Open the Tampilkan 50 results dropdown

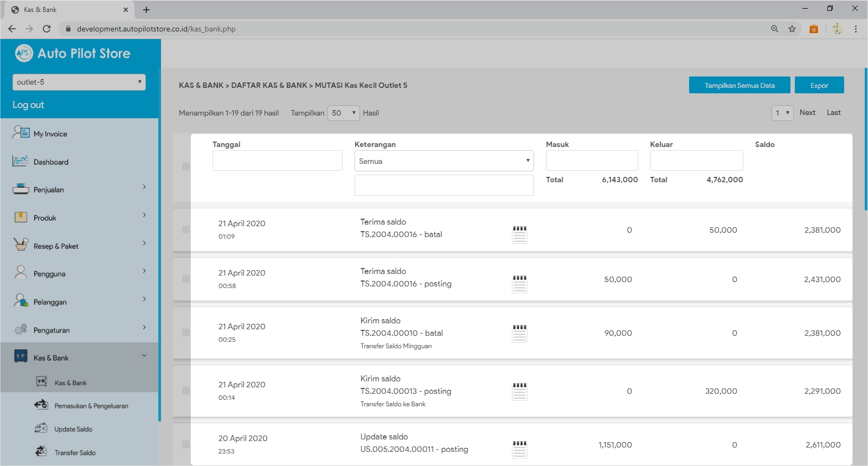[344, 113]
